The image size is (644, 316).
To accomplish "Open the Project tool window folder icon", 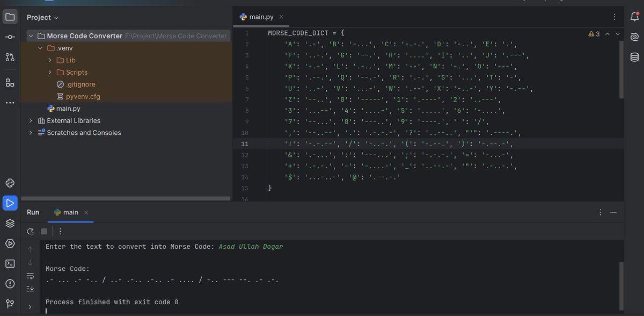I will tap(10, 17).
